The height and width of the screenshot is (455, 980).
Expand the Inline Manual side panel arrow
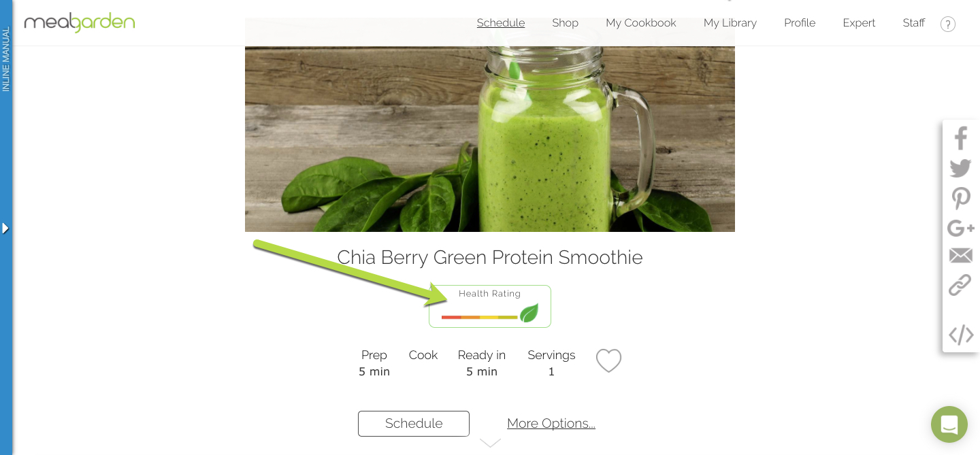point(5,228)
